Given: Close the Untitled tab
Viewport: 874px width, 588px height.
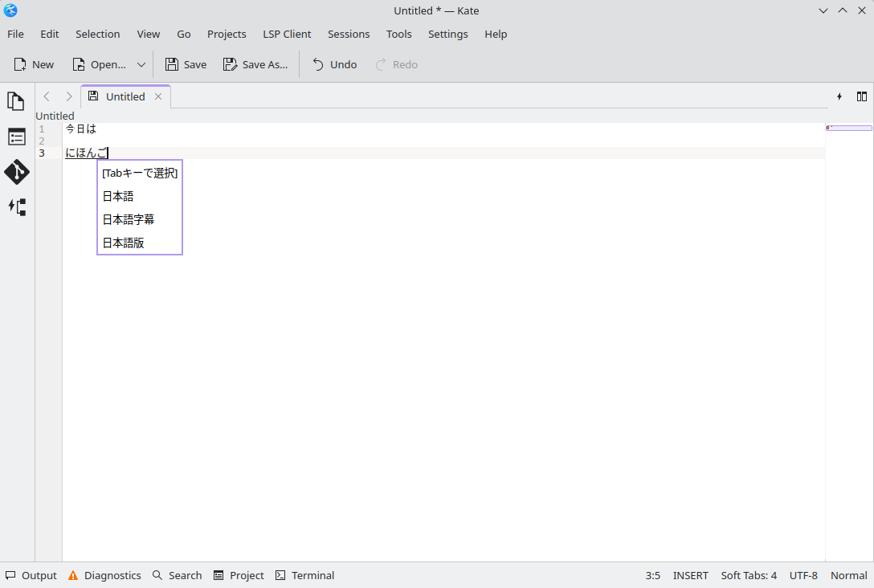Looking at the screenshot, I should click(x=158, y=96).
